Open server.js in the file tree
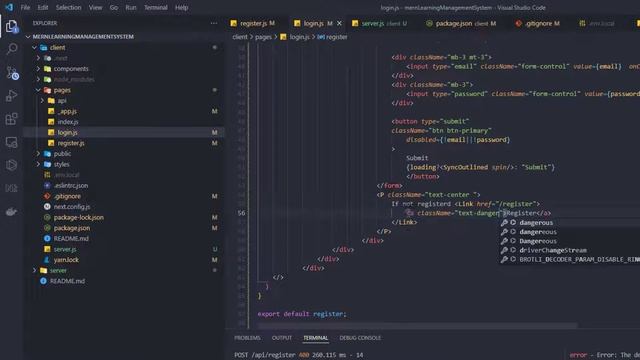The image size is (640, 360). (65, 249)
